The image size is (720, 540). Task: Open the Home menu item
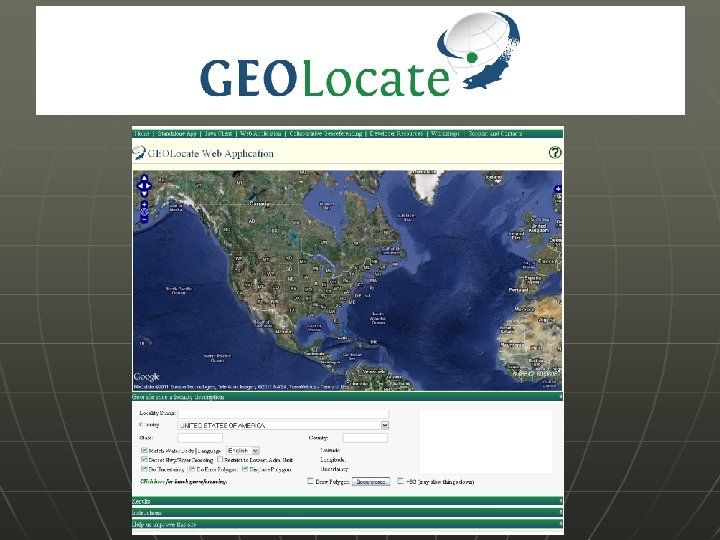pyautogui.click(x=142, y=134)
